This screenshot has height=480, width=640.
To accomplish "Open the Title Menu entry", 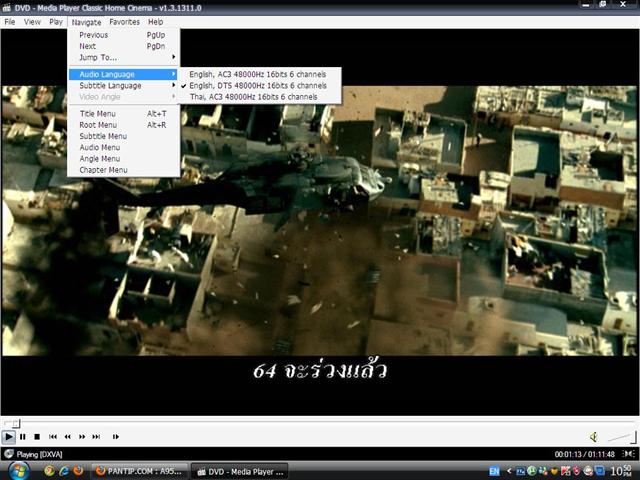I will point(124,113).
